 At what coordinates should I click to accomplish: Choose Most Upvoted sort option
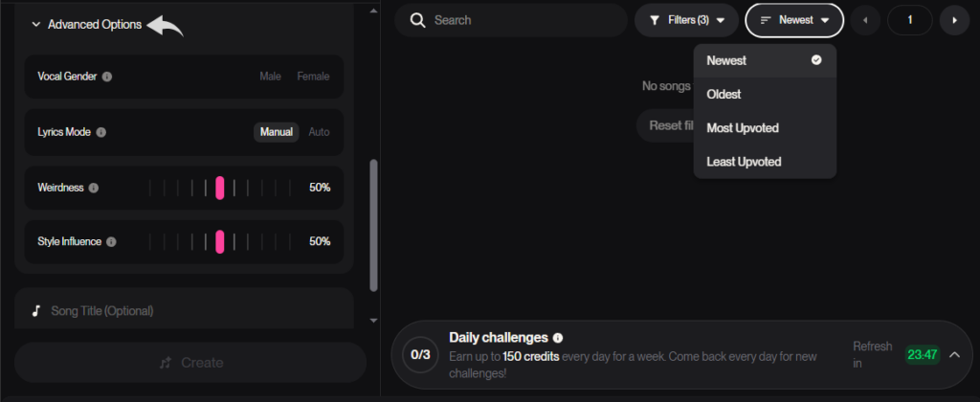pyautogui.click(x=743, y=128)
